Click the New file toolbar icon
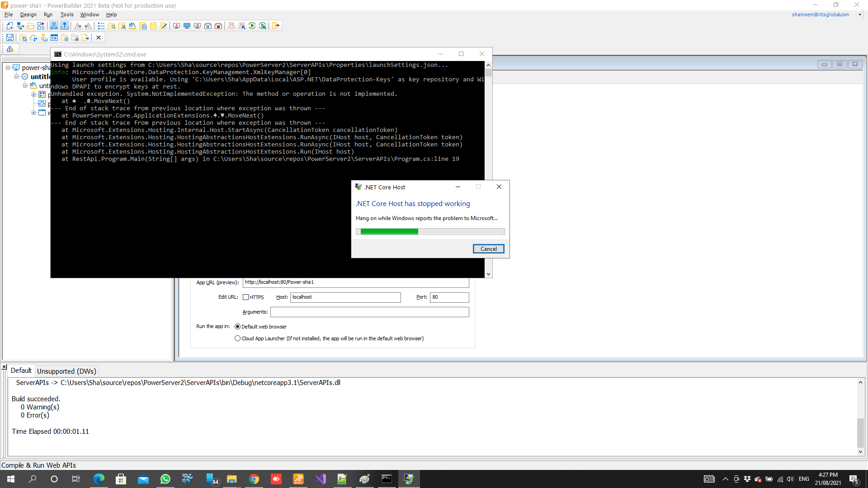This screenshot has height=488, width=868. point(9,26)
